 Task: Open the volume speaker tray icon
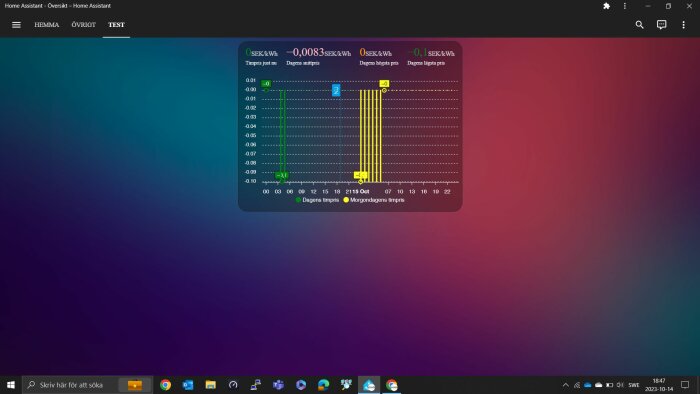(620, 385)
